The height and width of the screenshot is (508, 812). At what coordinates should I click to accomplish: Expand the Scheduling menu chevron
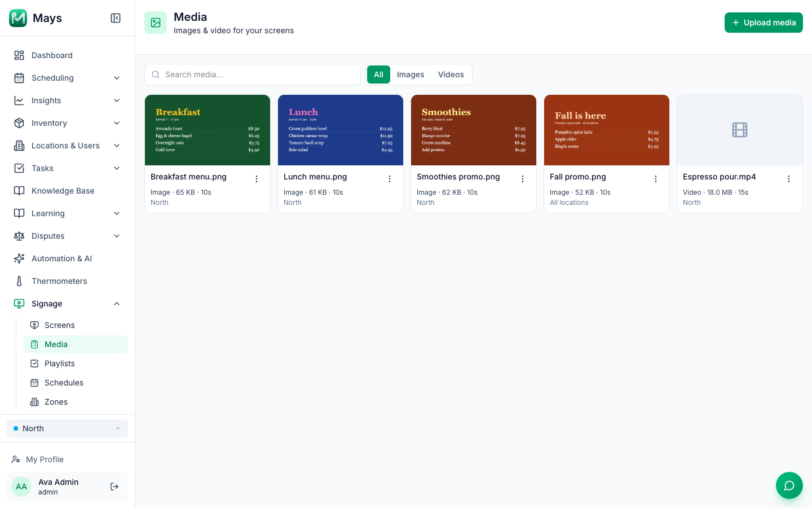117,78
